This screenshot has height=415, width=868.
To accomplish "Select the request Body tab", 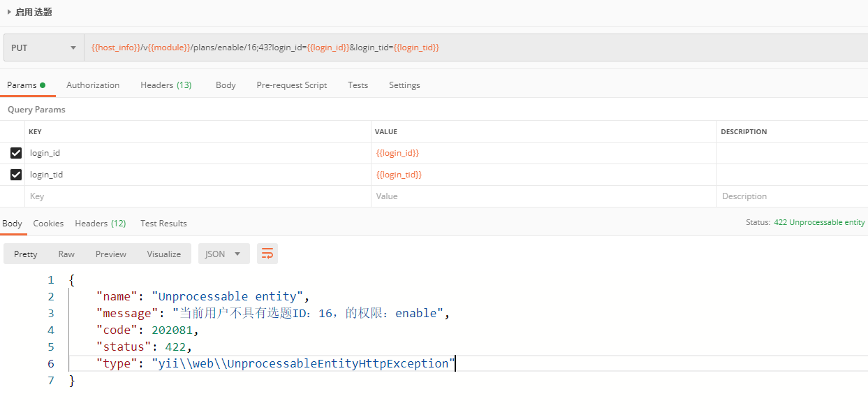I will tap(226, 85).
